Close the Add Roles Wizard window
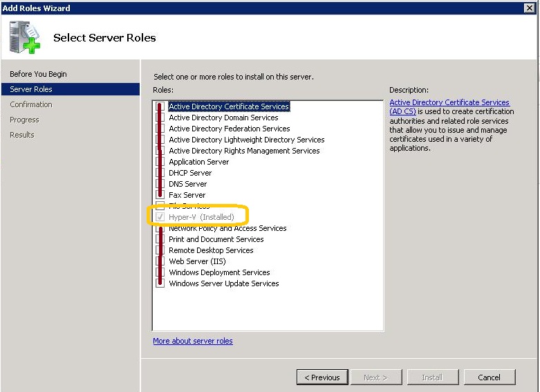The width and height of the screenshot is (540, 392). (530, 8)
